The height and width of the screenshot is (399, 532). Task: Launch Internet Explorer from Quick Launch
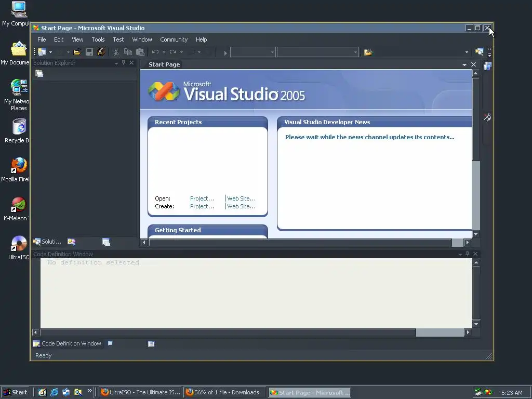tap(54, 392)
